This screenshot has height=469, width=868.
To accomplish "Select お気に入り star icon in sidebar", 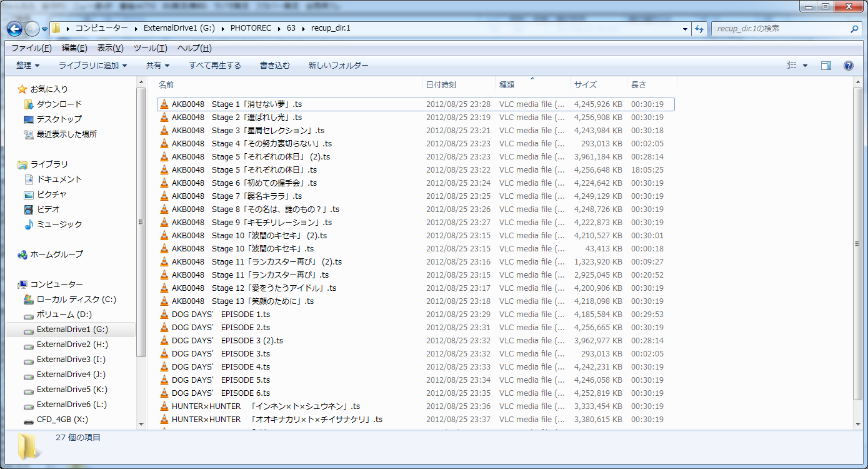I will click(22, 89).
